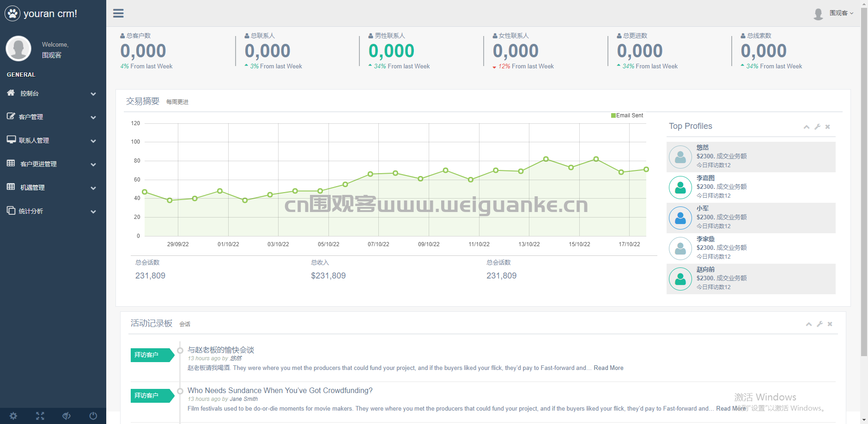868x424 pixels.
Task: Open 李家鼎's profile avatar
Action: [680, 248]
